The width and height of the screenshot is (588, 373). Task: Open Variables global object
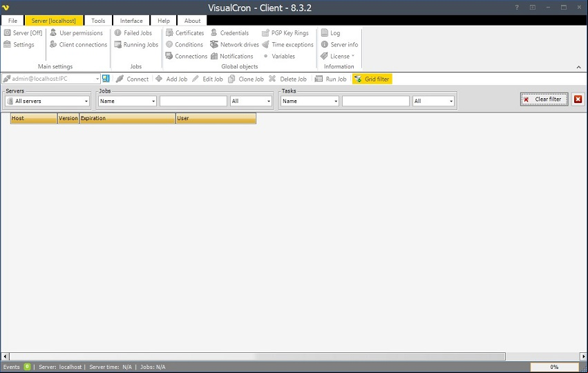click(278, 56)
